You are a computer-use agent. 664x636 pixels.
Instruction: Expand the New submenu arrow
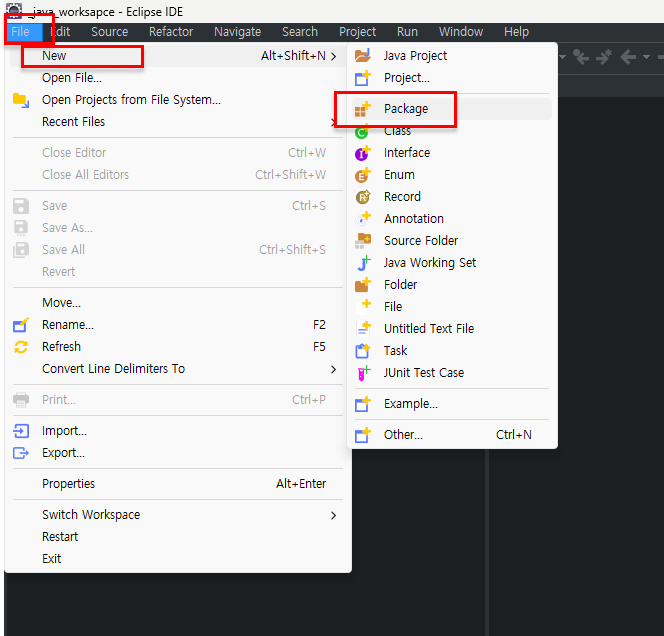coord(334,56)
